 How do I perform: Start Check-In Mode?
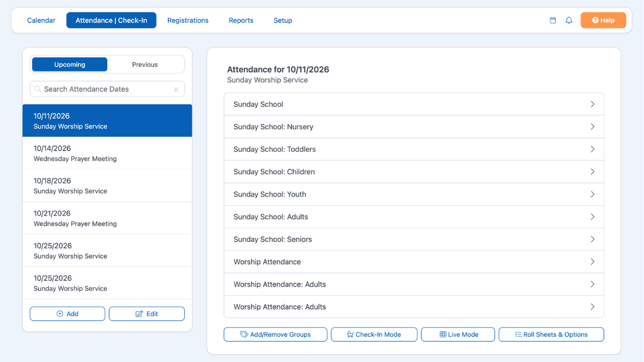pos(374,334)
